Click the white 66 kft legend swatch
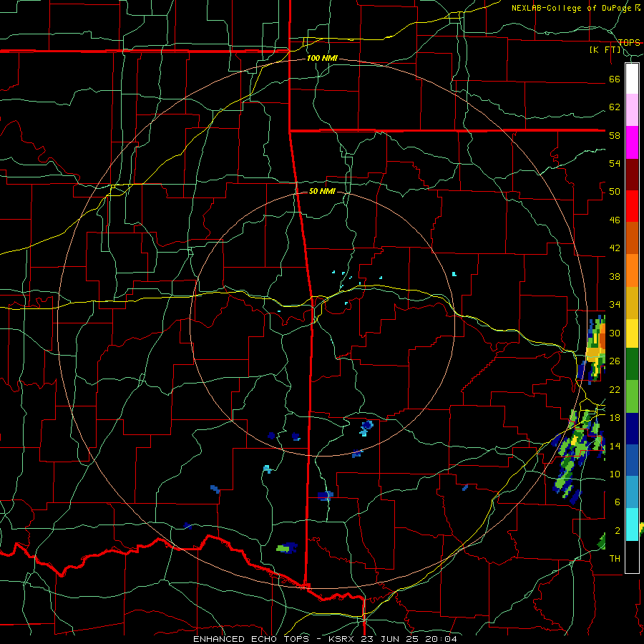 (632, 79)
